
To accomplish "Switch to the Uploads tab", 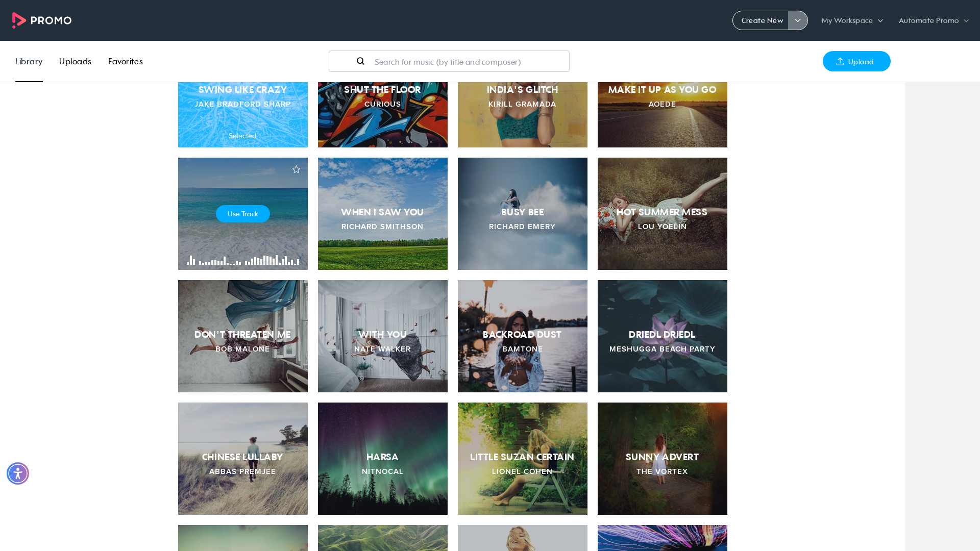I will pos(75,61).
